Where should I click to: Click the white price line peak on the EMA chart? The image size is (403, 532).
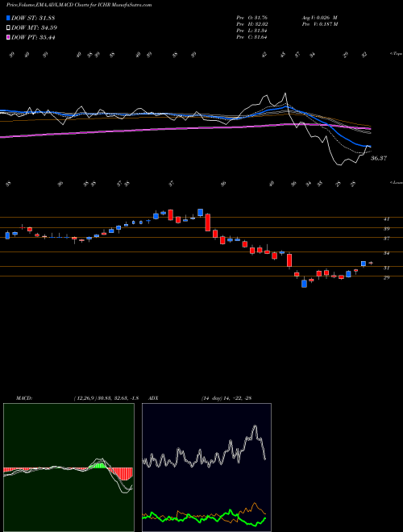pos(285,94)
